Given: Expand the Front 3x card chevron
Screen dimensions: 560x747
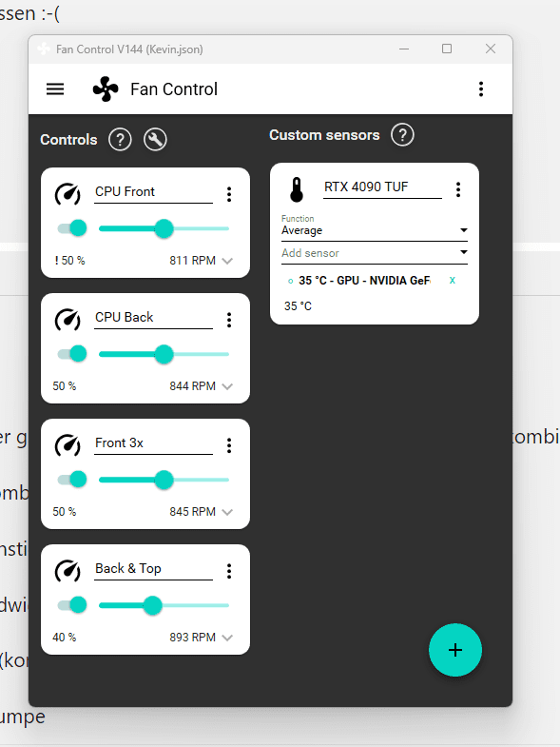Looking at the screenshot, I should pos(227,512).
